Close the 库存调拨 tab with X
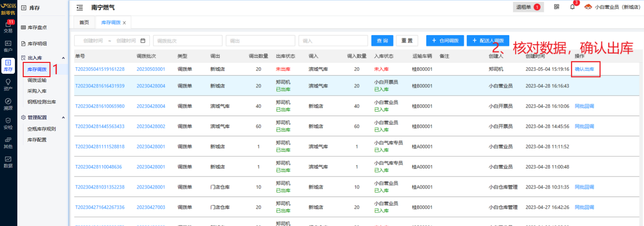This screenshot has width=644, height=226. pos(124,23)
